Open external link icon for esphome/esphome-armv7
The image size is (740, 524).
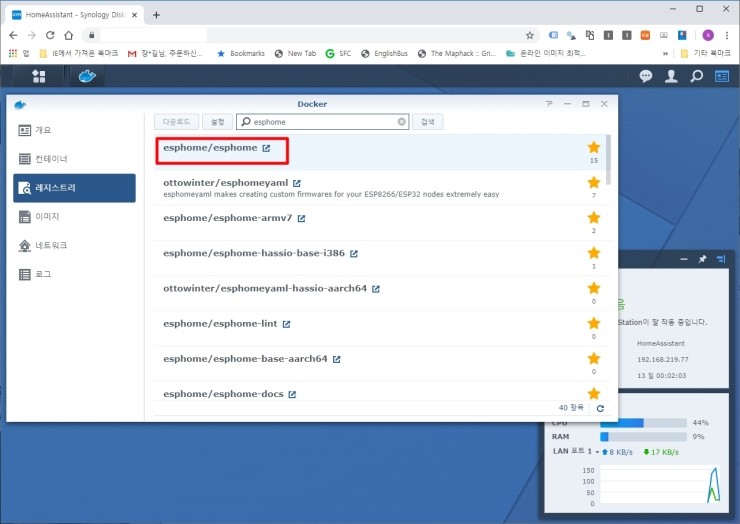coord(301,219)
